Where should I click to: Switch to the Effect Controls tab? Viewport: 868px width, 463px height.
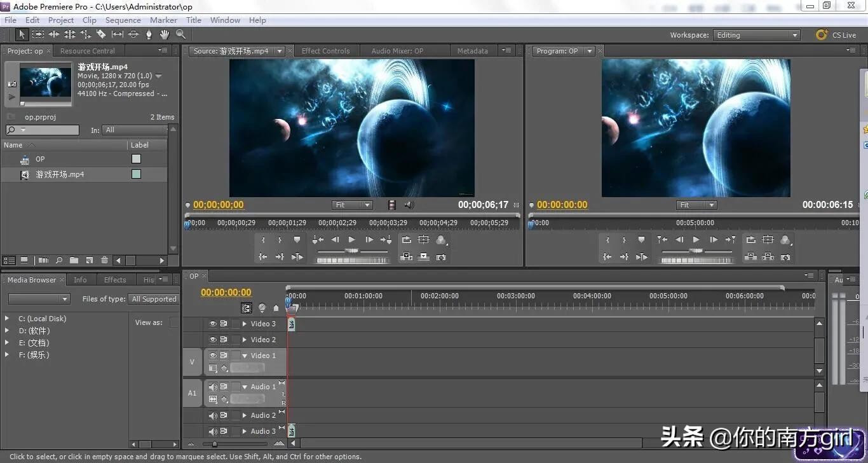(x=325, y=51)
